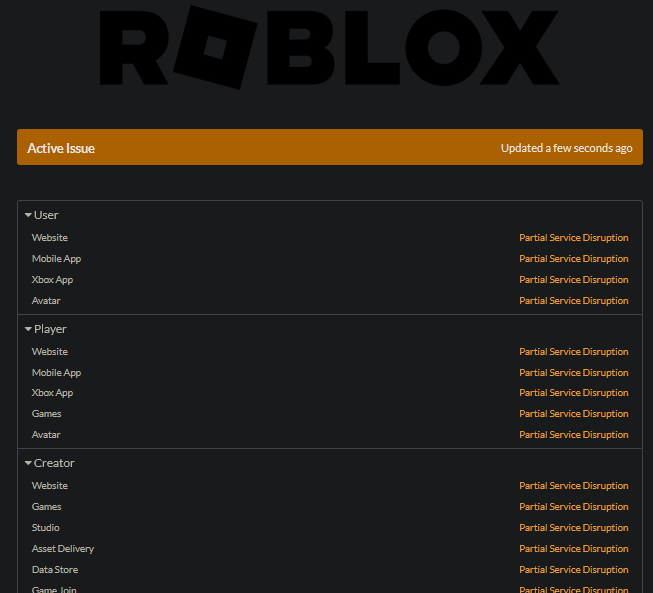Click Player Xbox App's disruption status
Viewport: 653px width, 593px height.
tap(573, 393)
